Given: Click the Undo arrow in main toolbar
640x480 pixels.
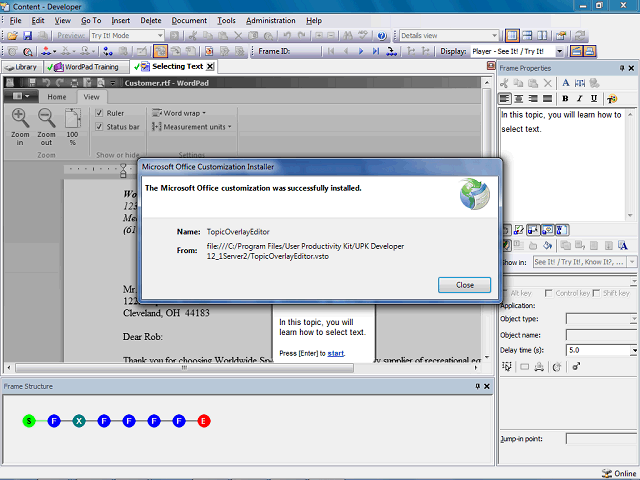Looking at the screenshot, I should click(x=287, y=36).
